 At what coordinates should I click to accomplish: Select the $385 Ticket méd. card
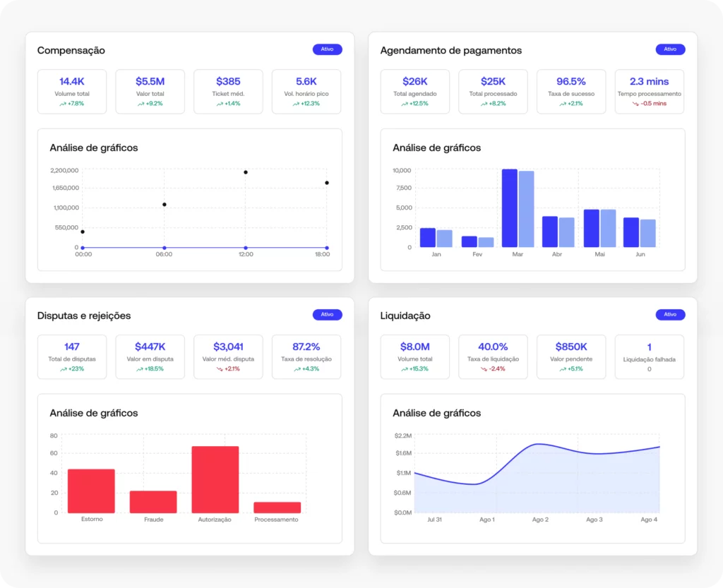click(228, 91)
